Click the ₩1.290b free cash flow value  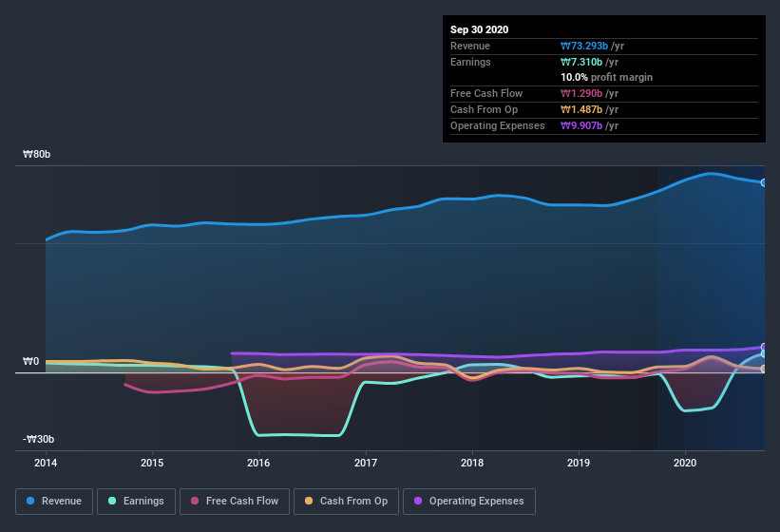(581, 93)
